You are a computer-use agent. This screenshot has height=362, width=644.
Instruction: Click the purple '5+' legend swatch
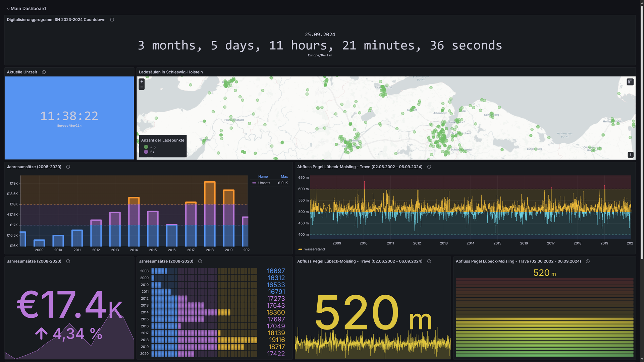pyautogui.click(x=146, y=152)
